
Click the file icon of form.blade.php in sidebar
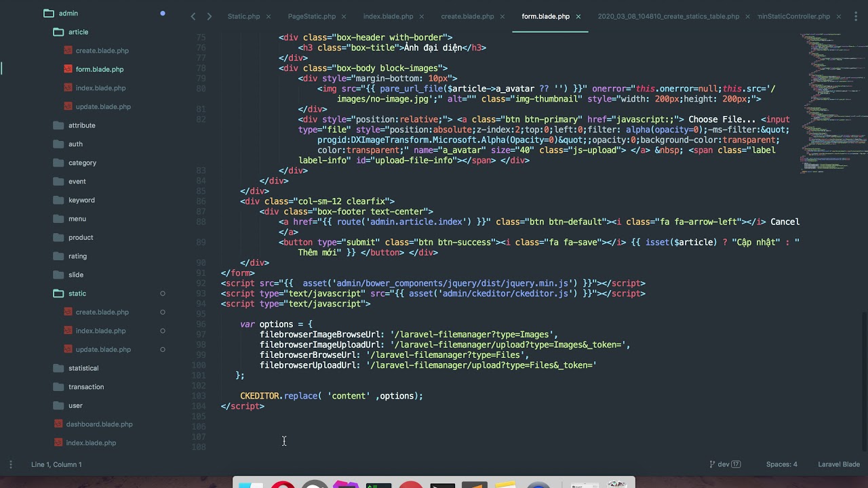(68, 69)
